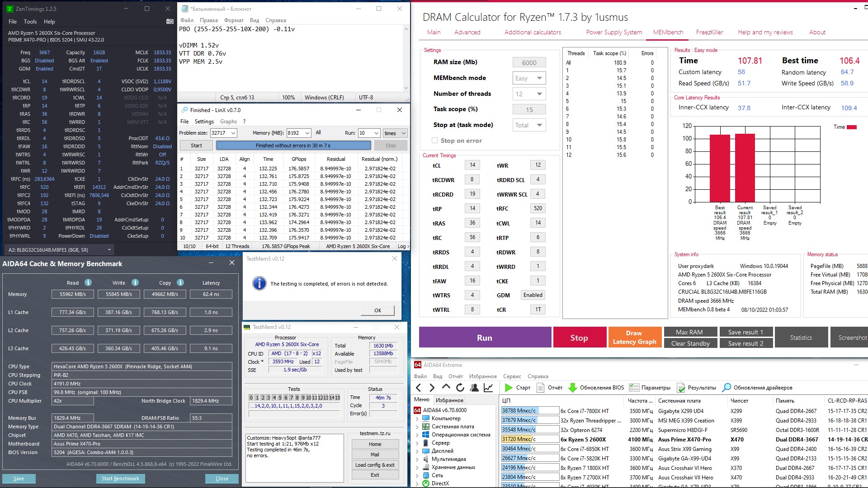Open the AIDA64 graph toolbar icon
Screen dimensions: 868x488
point(488,388)
